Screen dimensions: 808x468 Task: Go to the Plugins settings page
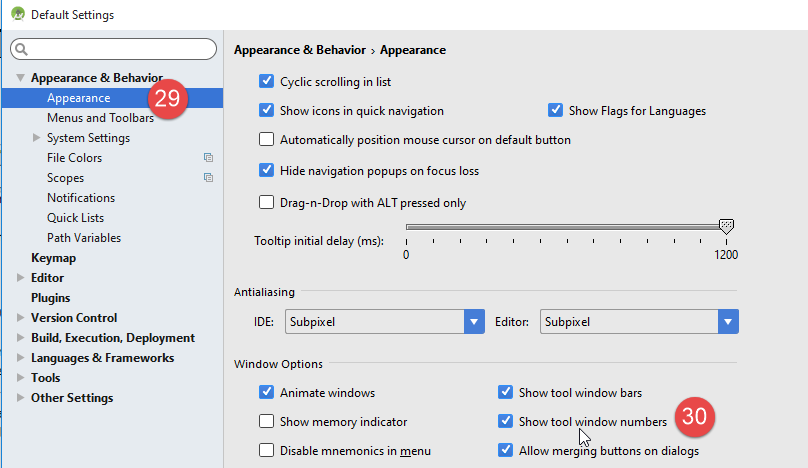click(x=50, y=298)
